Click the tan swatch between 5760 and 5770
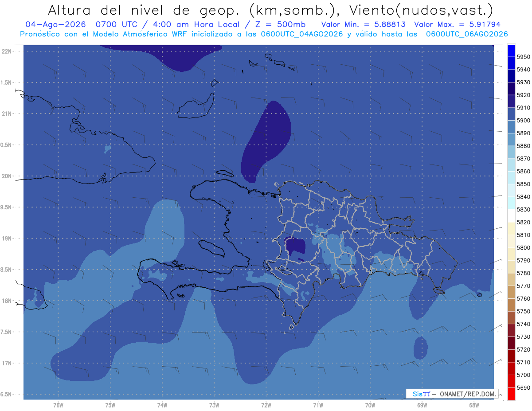The height and width of the screenshot is (411, 532). pyautogui.click(x=511, y=292)
